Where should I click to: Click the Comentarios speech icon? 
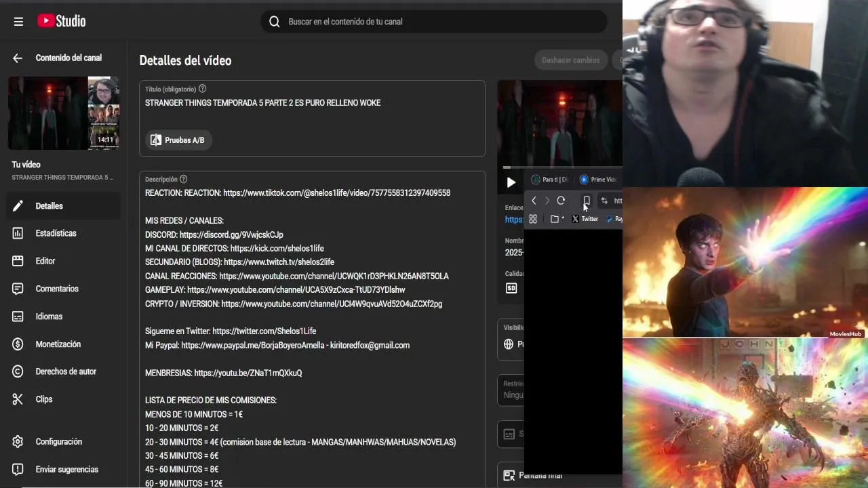pos(18,289)
